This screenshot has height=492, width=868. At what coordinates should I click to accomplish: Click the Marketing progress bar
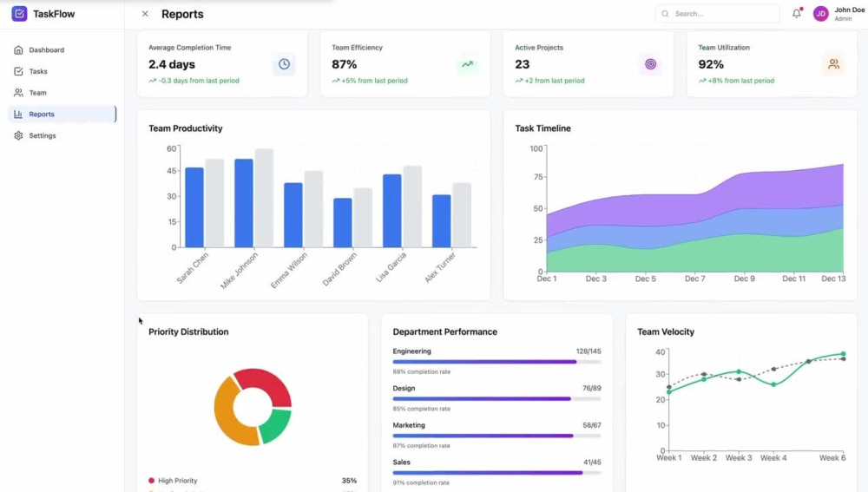496,436
